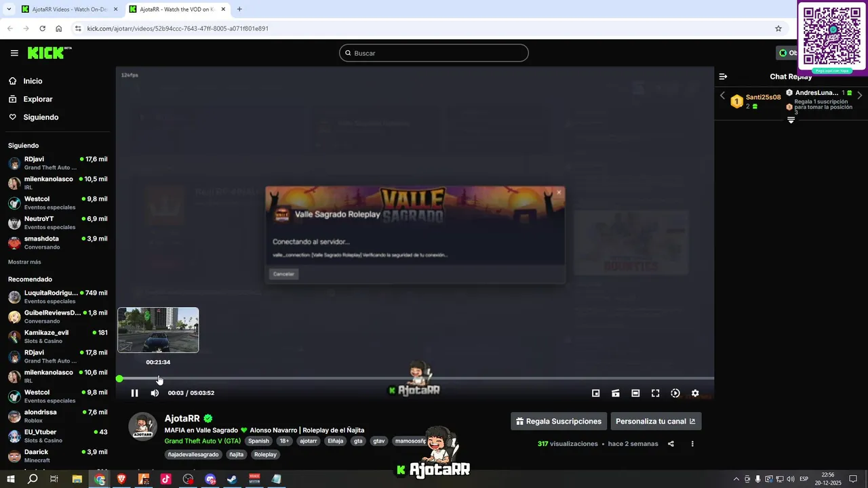The width and height of the screenshot is (868, 488).
Task: Click the timeline preview thumbnail at 00:21:34
Action: click(158, 330)
